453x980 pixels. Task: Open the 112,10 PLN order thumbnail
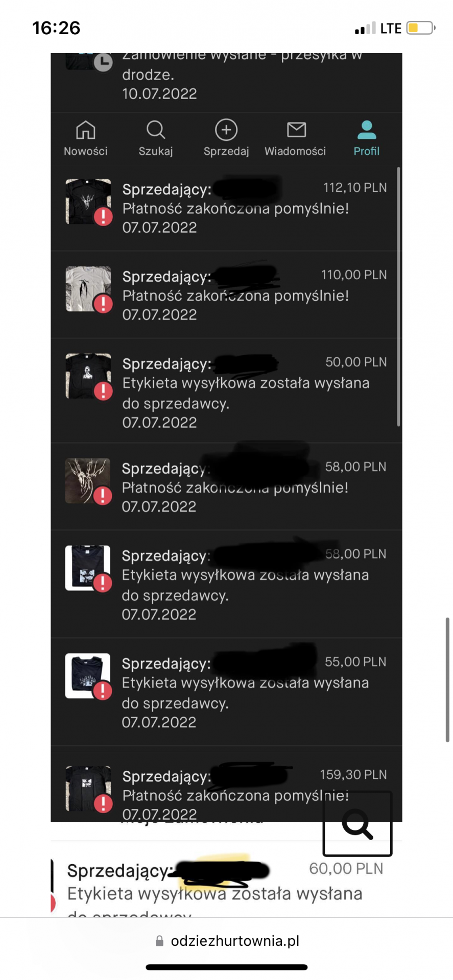pyautogui.click(x=88, y=202)
